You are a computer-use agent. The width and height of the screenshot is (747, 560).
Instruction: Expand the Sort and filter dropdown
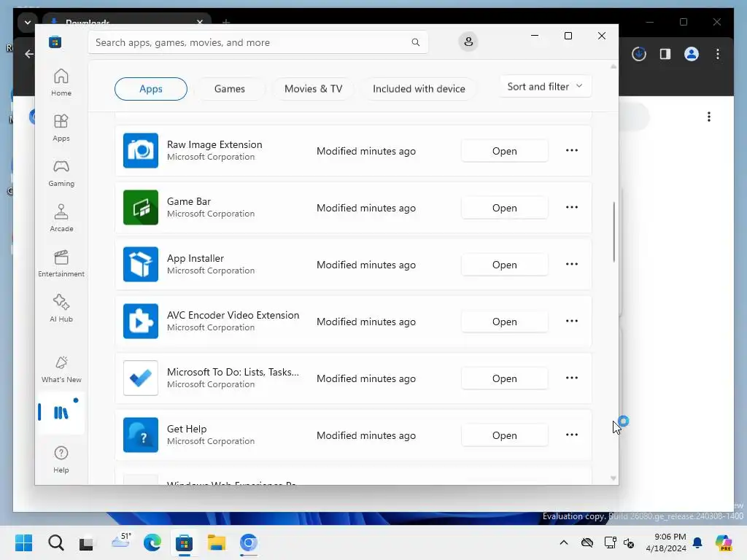545,87
